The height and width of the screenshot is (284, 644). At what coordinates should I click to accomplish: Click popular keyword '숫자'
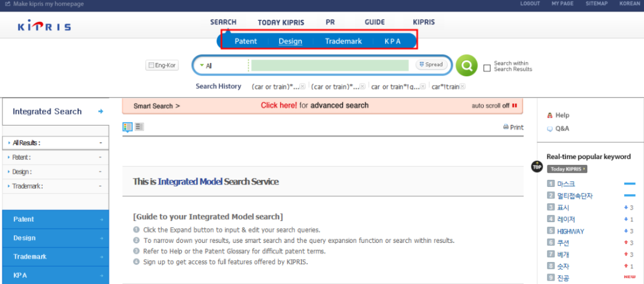click(563, 266)
